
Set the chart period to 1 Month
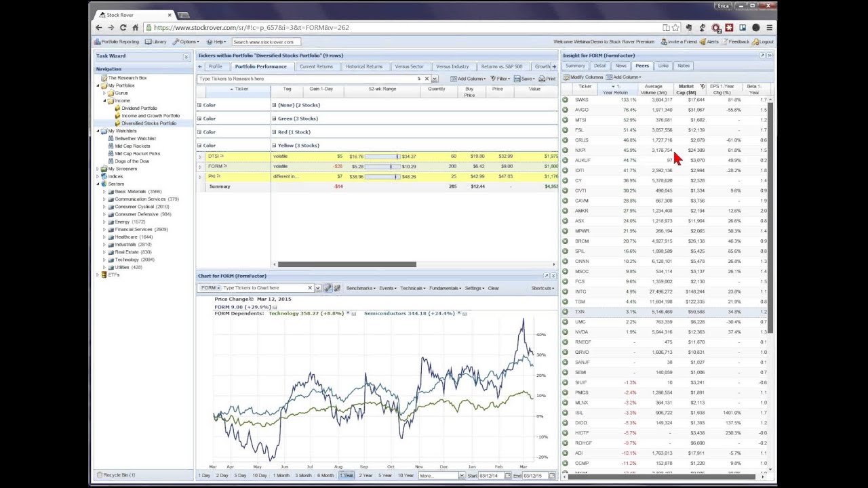pyautogui.click(x=281, y=476)
